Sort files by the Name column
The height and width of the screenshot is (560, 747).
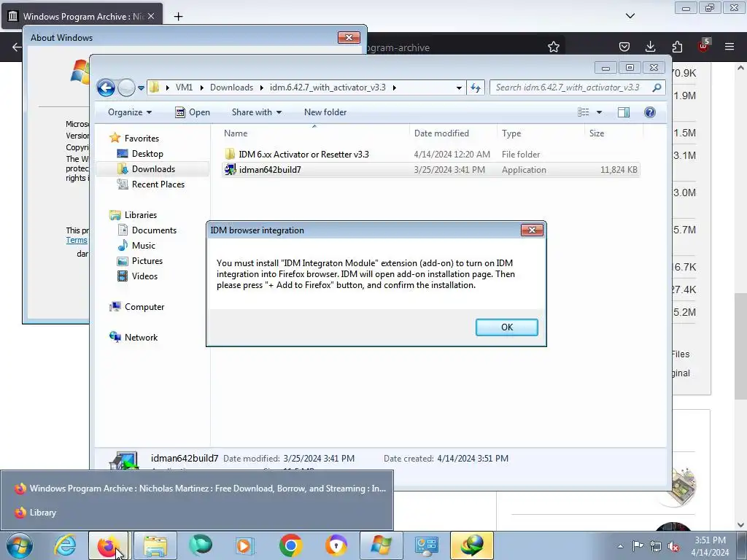[314, 133]
